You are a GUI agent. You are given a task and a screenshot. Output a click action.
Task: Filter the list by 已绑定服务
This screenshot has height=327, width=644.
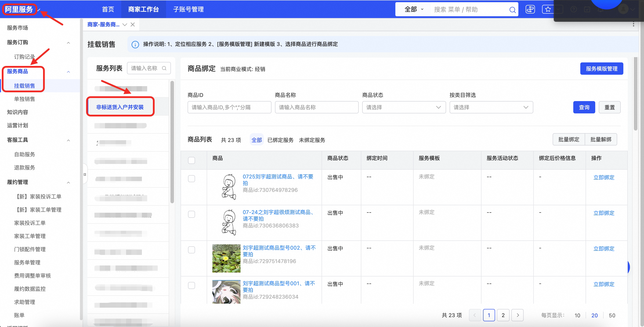tap(280, 140)
